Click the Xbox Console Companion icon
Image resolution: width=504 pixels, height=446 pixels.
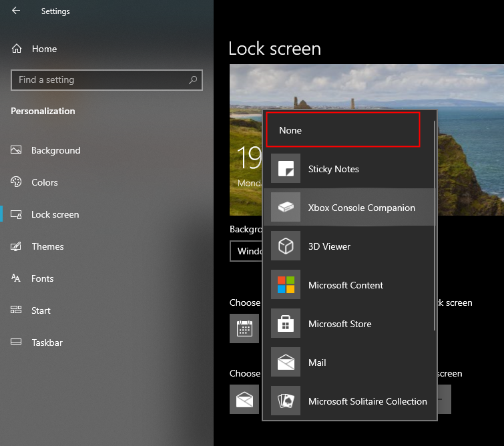286,207
